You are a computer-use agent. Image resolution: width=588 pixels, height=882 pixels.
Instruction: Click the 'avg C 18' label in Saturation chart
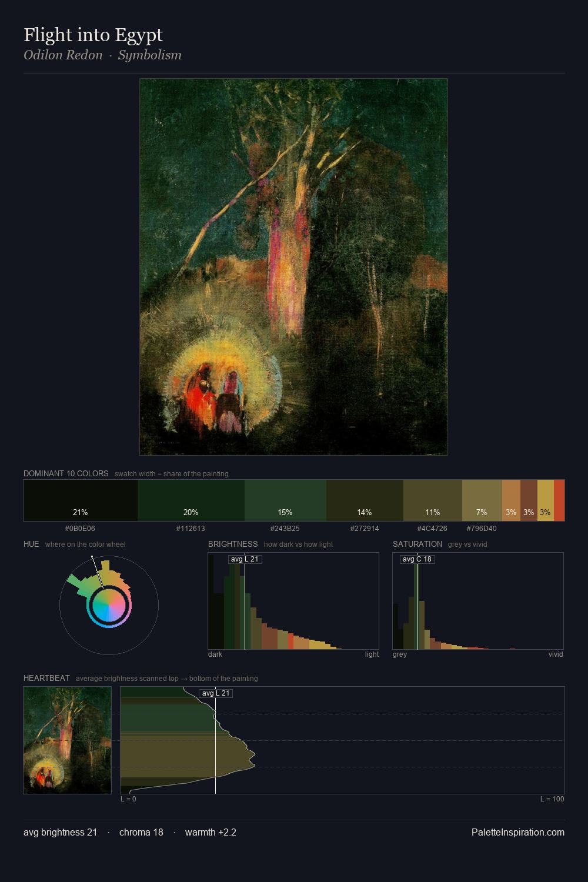coord(417,559)
